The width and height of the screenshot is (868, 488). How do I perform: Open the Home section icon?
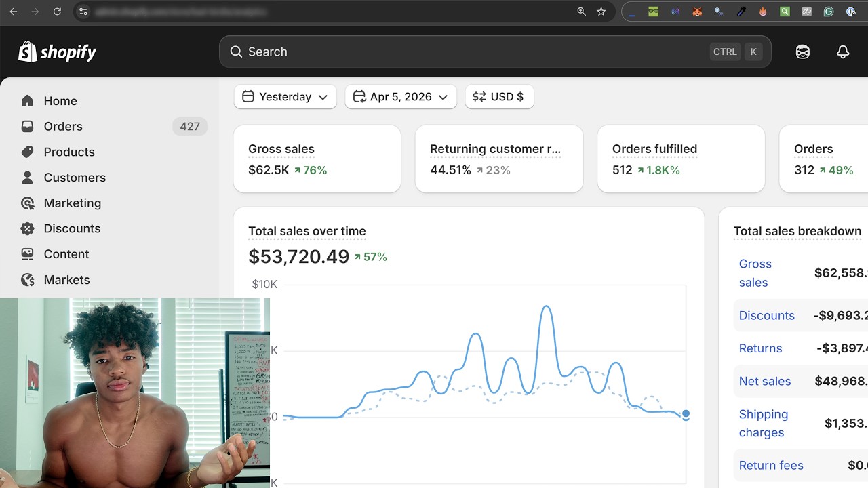tap(27, 101)
